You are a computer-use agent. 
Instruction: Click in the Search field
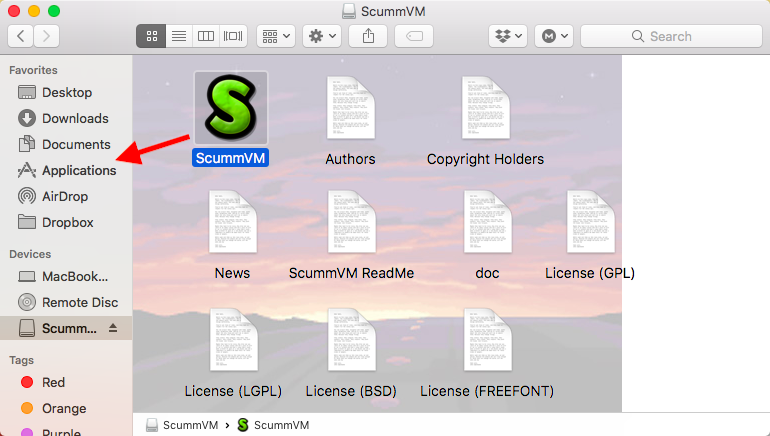[670, 36]
